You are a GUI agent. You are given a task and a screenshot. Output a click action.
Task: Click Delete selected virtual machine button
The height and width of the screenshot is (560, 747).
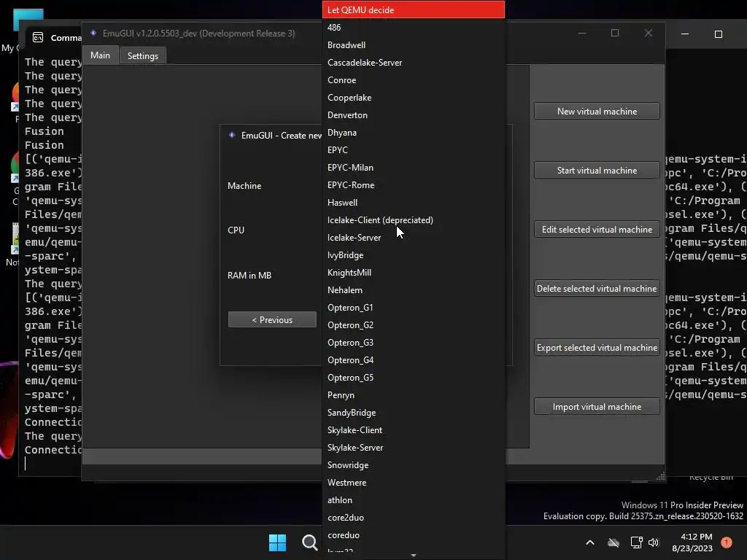pos(597,289)
